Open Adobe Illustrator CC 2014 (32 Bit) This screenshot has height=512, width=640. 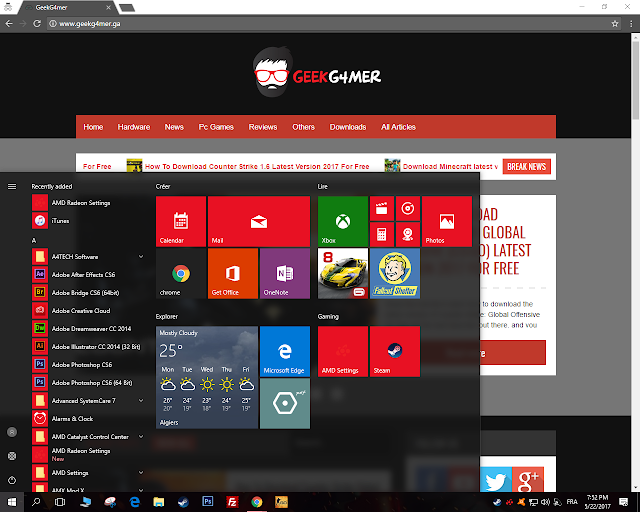(x=88, y=346)
